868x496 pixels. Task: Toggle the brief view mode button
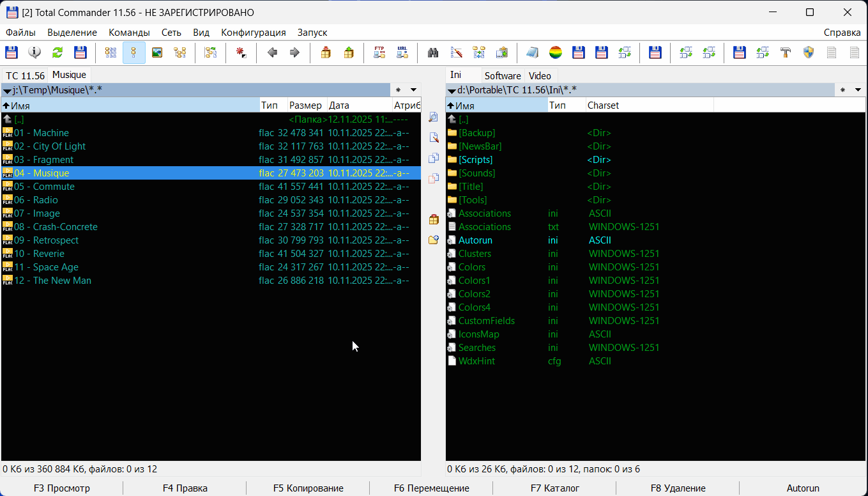[111, 52]
